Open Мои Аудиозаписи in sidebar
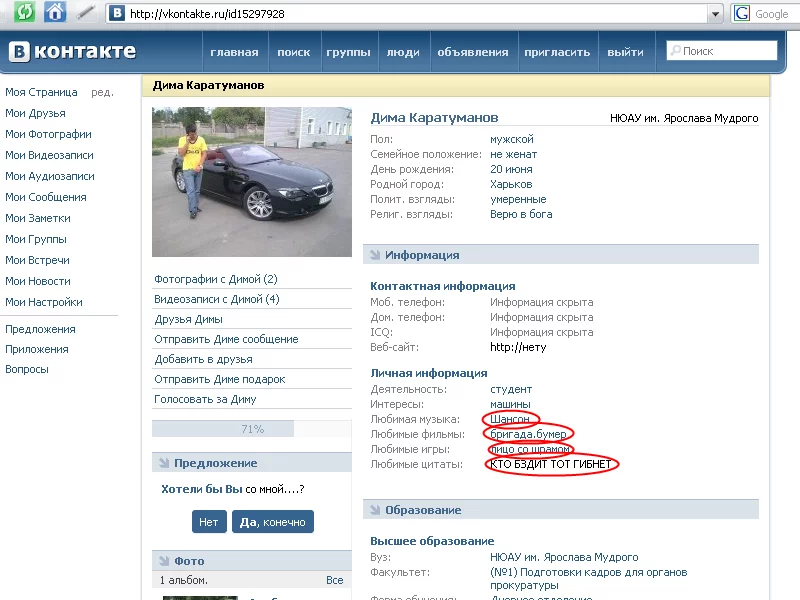The image size is (800, 600). click(50, 176)
